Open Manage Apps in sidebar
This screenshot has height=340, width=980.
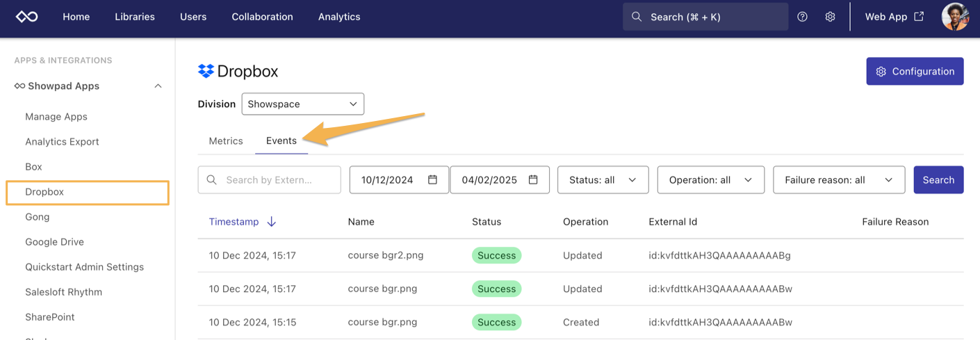pyautogui.click(x=56, y=117)
